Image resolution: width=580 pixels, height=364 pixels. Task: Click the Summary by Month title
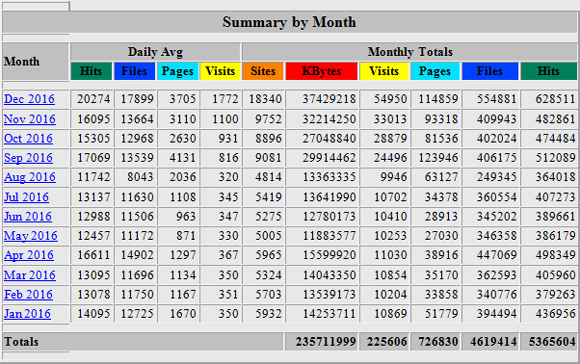click(x=289, y=22)
